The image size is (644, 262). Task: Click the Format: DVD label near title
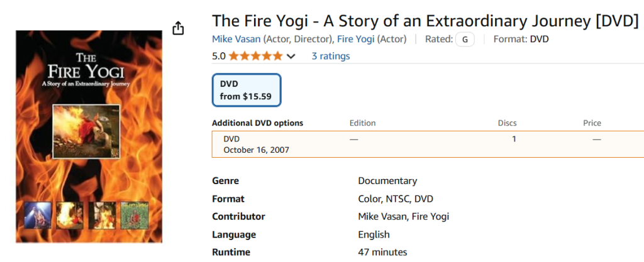tap(522, 39)
